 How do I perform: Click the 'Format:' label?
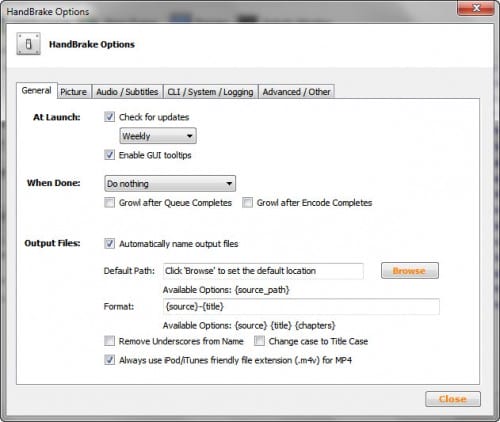click(x=119, y=307)
